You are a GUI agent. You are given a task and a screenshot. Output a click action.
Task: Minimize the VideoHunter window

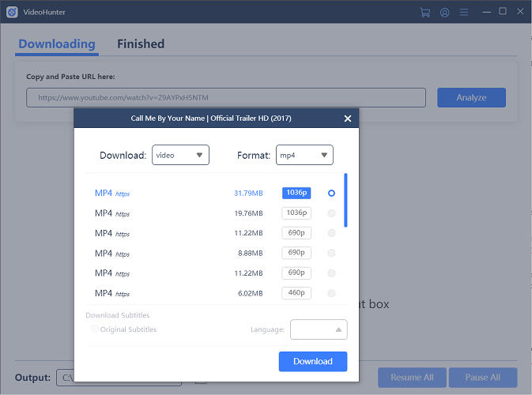486,12
